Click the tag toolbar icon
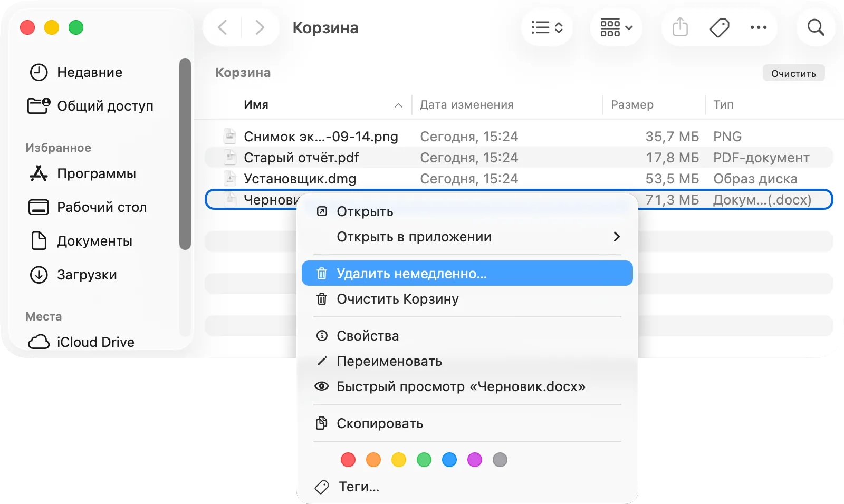Image resolution: width=844 pixels, height=504 pixels. pyautogui.click(x=720, y=27)
